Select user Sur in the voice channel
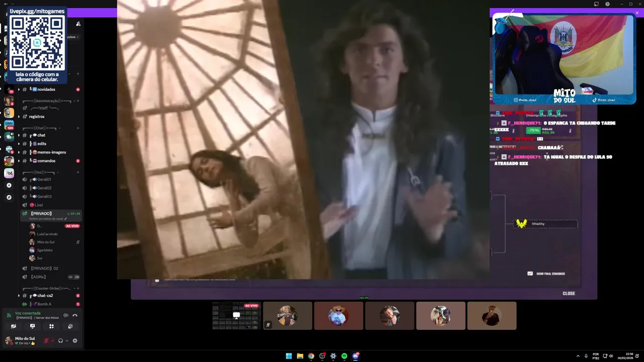 39,258
